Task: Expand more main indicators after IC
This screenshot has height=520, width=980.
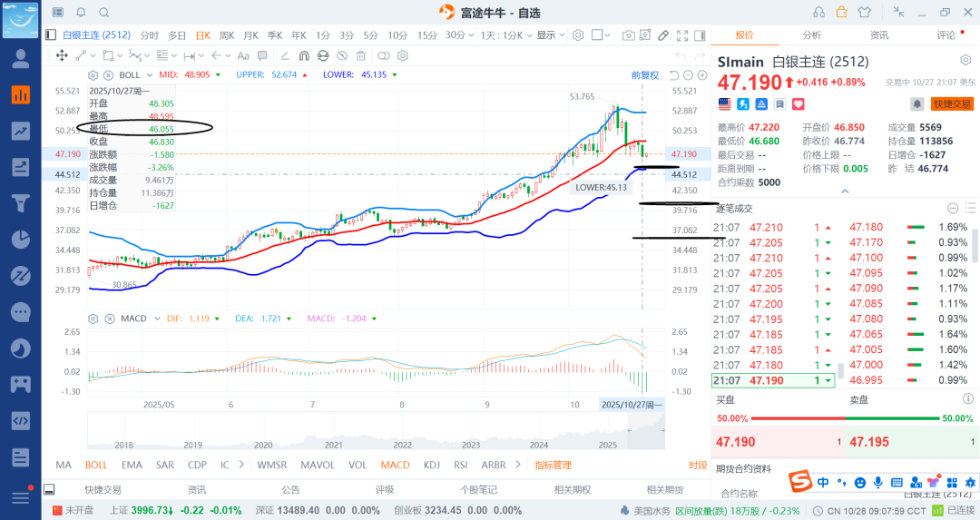Action: point(241,465)
